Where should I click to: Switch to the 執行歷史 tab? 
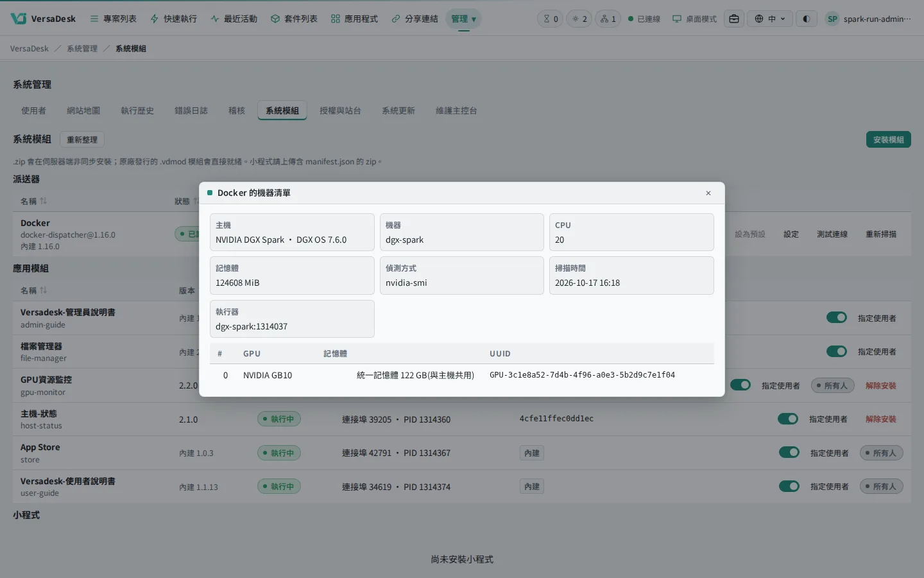coord(137,110)
